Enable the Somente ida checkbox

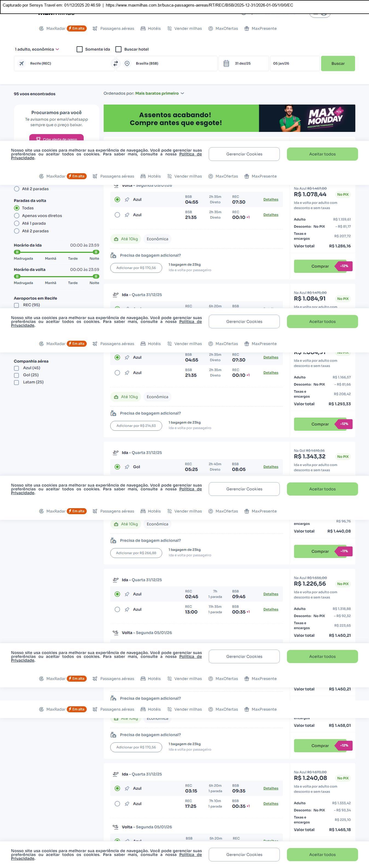pos(80,49)
